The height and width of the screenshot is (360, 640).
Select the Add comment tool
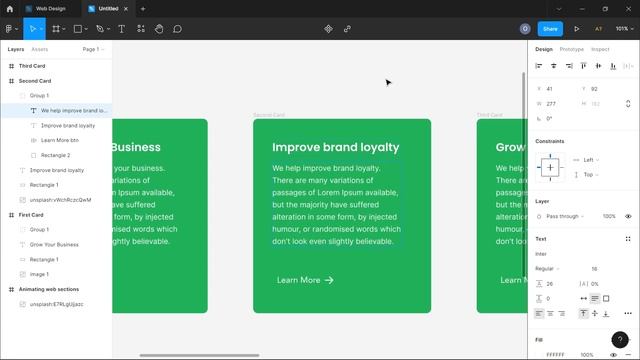click(x=177, y=29)
